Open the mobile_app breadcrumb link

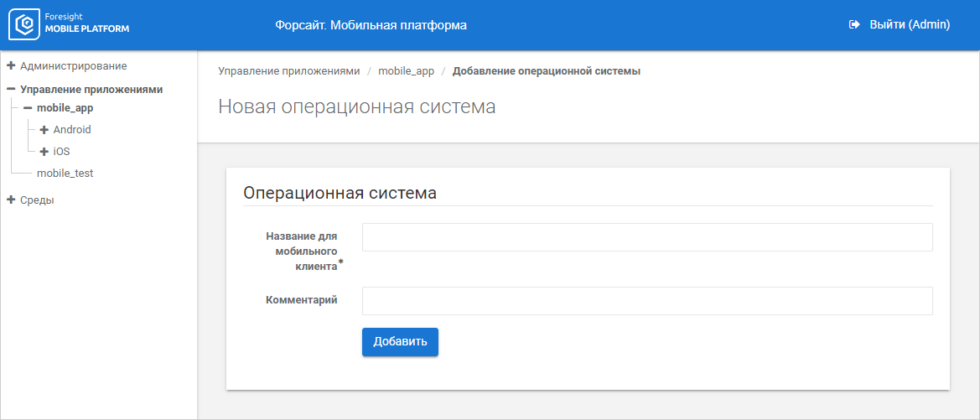[x=406, y=71]
